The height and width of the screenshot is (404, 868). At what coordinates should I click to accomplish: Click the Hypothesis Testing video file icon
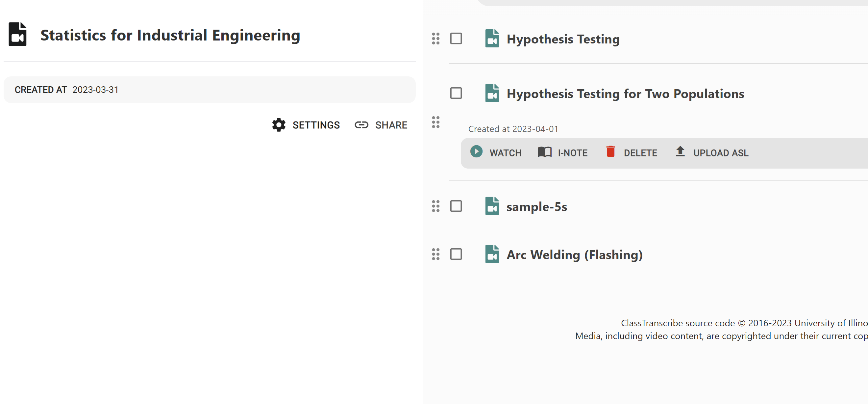click(492, 39)
